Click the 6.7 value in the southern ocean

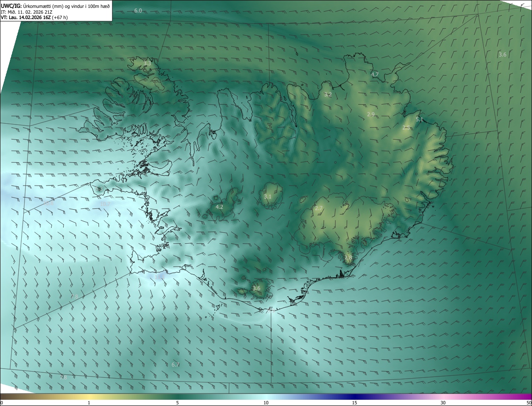pos(175,364)
